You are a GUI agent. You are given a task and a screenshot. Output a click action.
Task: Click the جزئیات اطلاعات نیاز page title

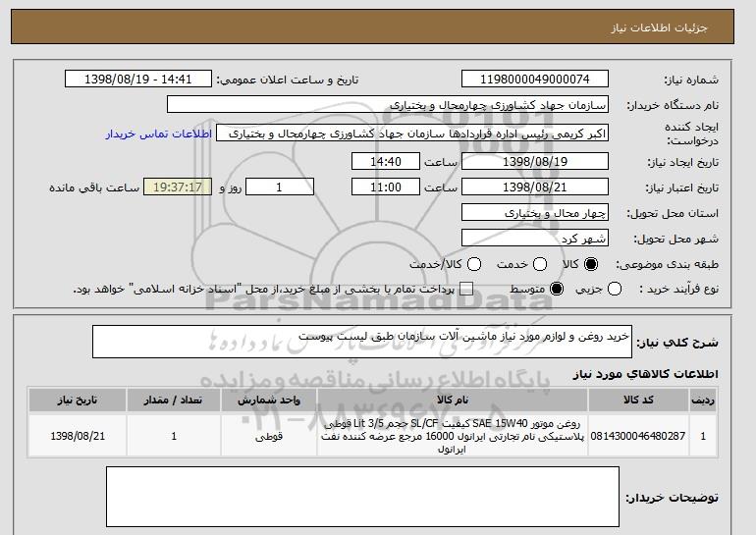click(659, 27)
